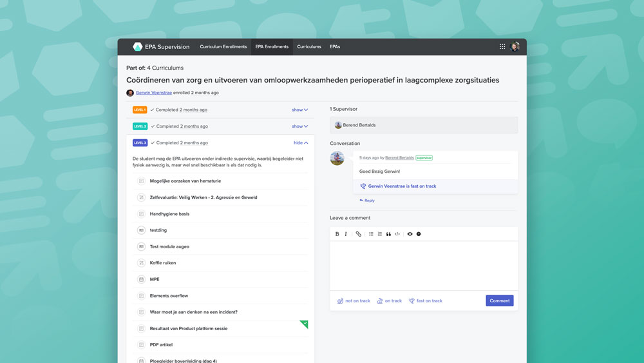Screen dimensions: 644x363
Task: Click the icon beside PDF artikel
Action: point(141,345)
